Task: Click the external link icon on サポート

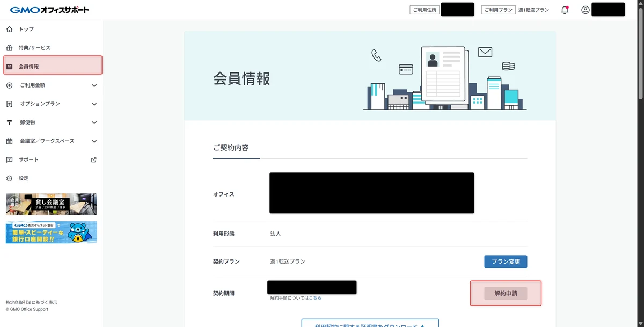Action: click(x=94, y=159)
